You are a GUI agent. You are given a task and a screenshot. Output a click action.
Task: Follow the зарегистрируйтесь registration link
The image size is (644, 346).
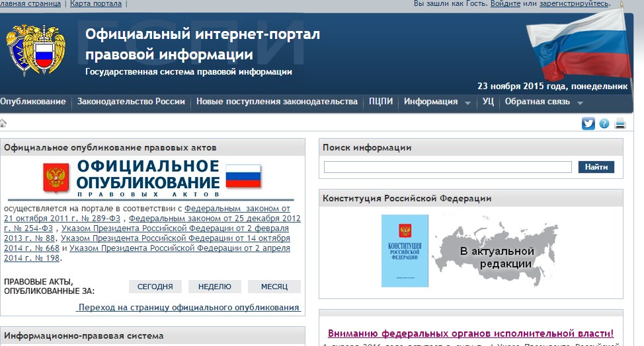point(574,4)
